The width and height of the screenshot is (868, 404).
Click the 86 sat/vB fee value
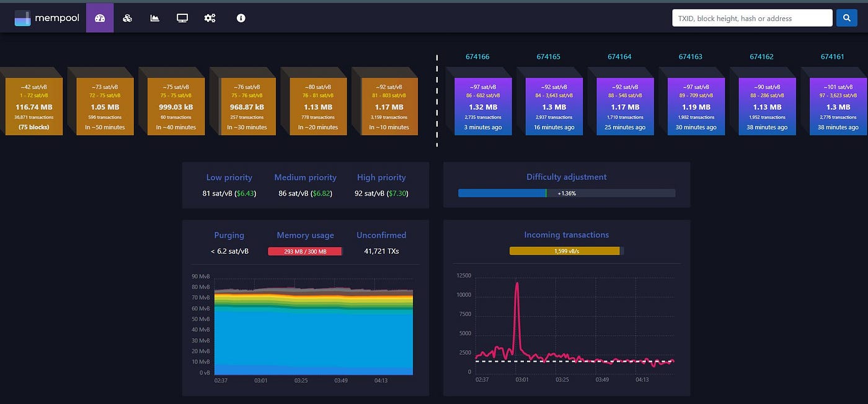(305, 194)
